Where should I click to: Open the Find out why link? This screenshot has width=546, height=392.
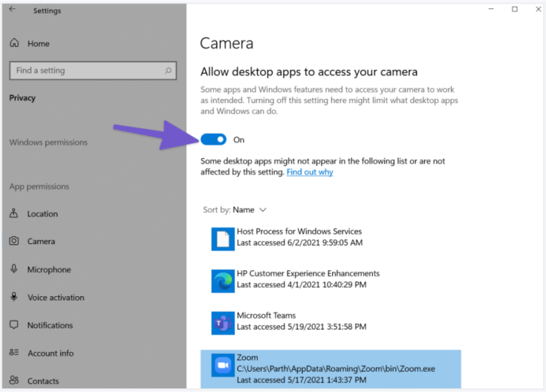[x=310, y=172]
